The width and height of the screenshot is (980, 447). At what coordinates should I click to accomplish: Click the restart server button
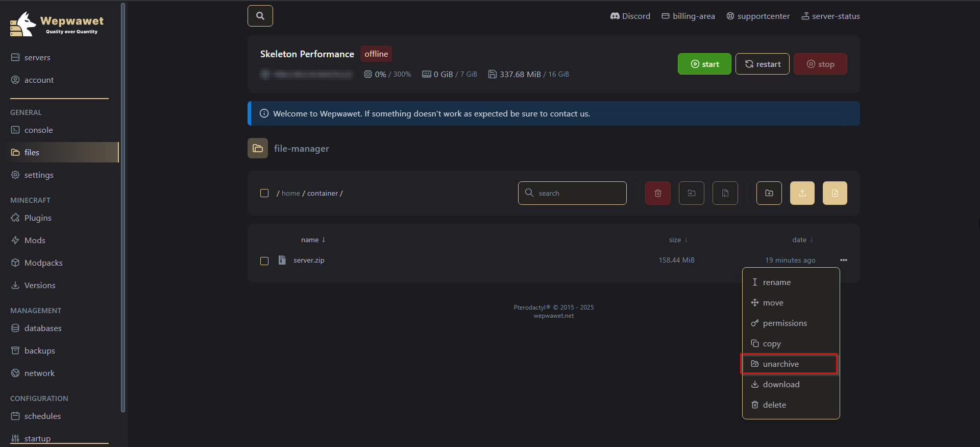763,64
